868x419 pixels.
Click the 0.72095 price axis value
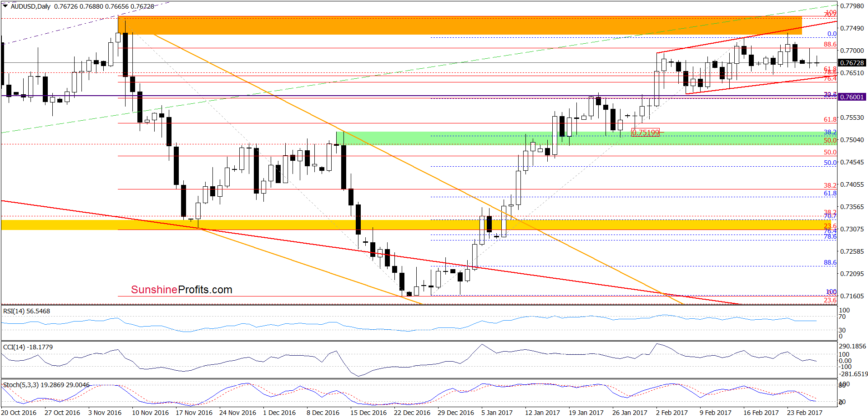[852, 274]
